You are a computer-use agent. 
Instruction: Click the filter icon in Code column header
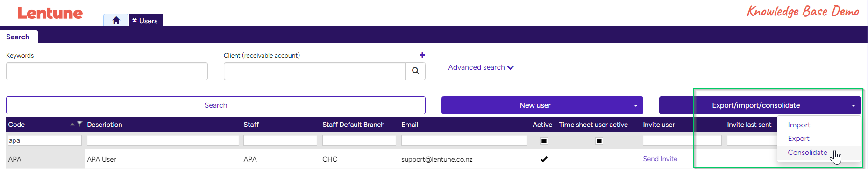[80, 124]
